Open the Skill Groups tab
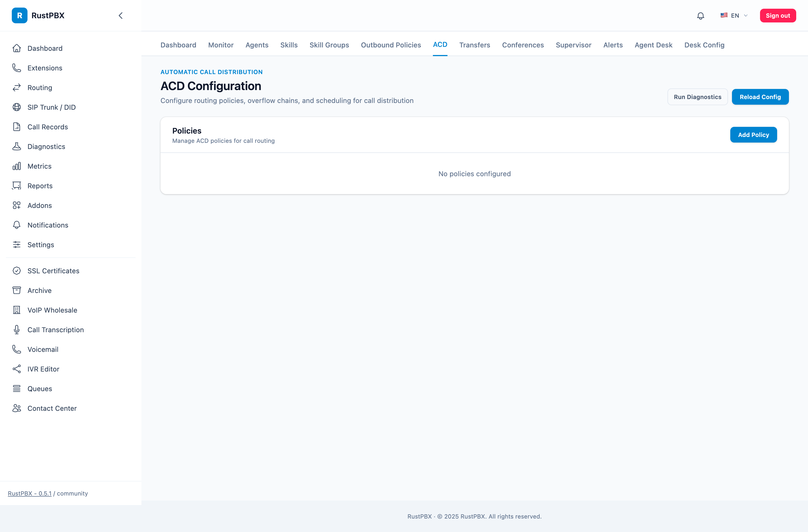The width and height of the screenshot is (808, 532). [329, 45]
